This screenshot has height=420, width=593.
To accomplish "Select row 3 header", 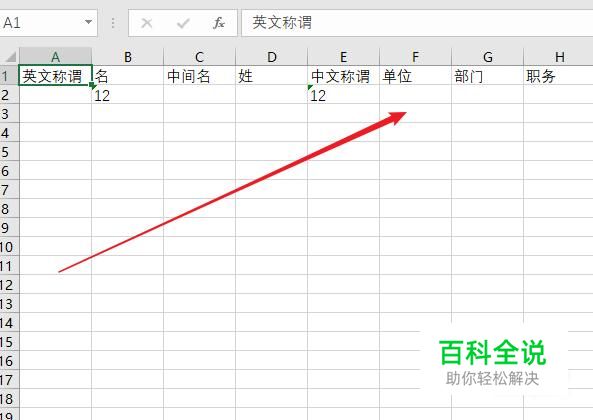I will coord(9,113).
